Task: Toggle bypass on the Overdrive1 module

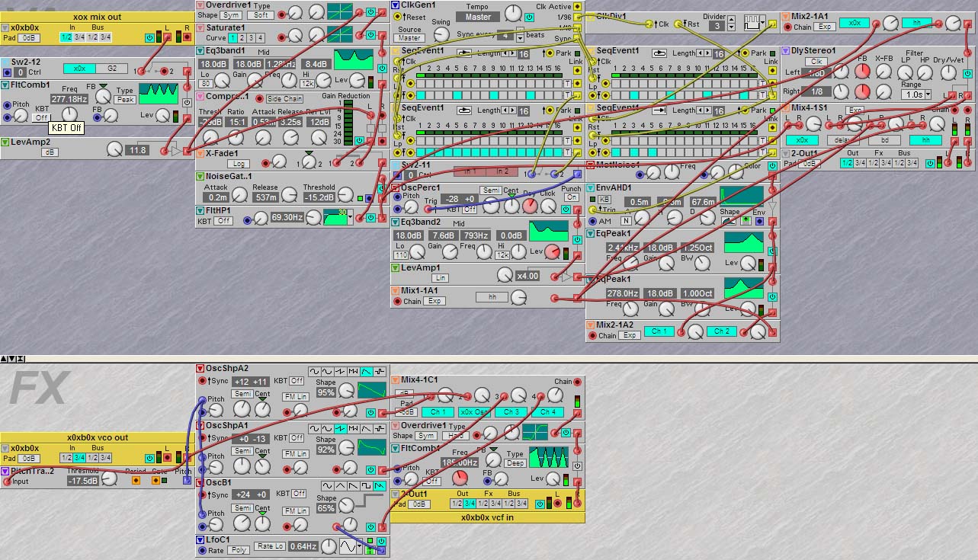Action: point(370,11)
